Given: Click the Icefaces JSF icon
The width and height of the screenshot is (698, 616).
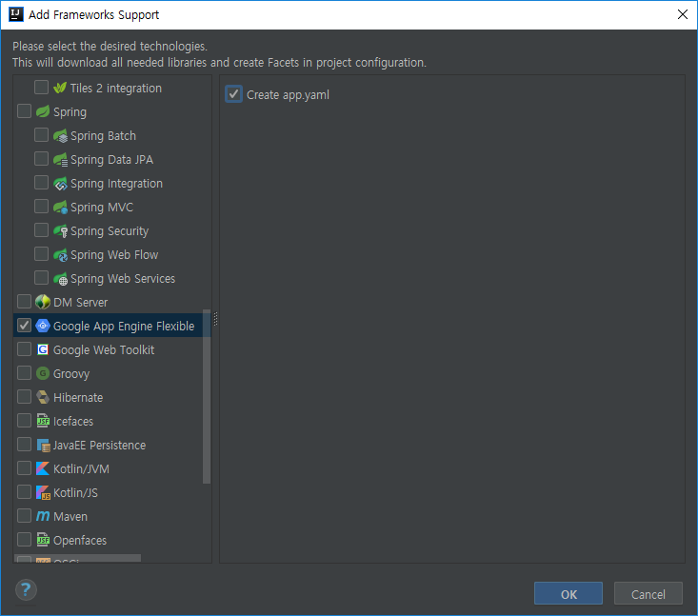Looking at the screenshot, I should [x=43, y=421].
